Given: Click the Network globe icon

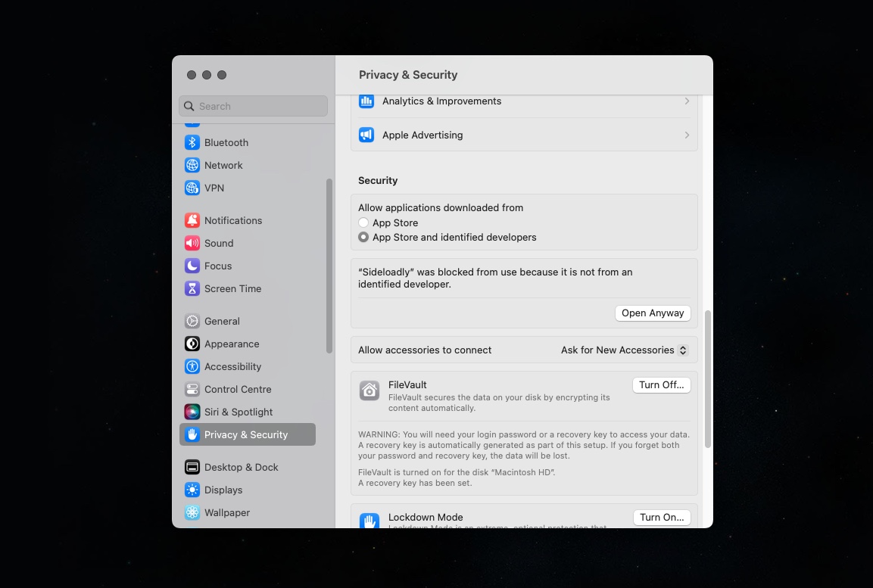Looking at the screenshot, I should 192,165.
